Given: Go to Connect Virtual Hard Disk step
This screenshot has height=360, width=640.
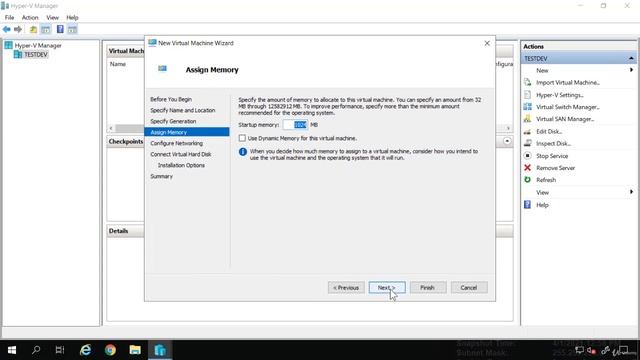Looking at the screenshot, I should tap(181, 154).
